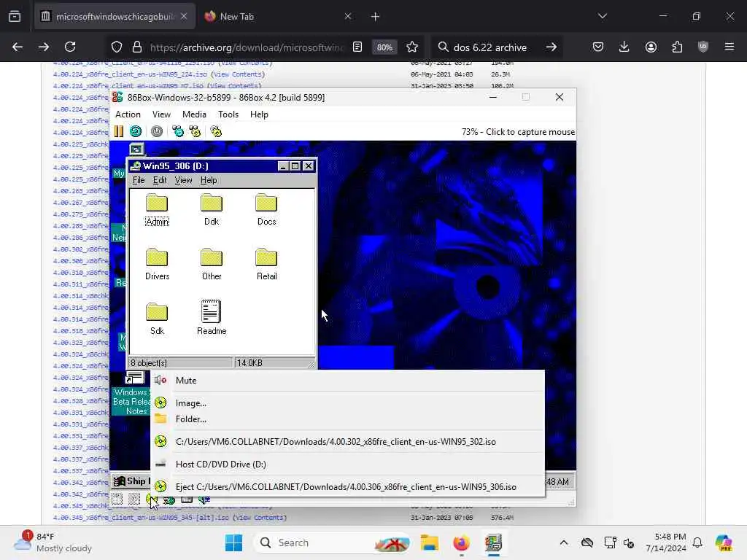
Task: Switch to the New Tab browser tab
Action: tap(279, 16)
